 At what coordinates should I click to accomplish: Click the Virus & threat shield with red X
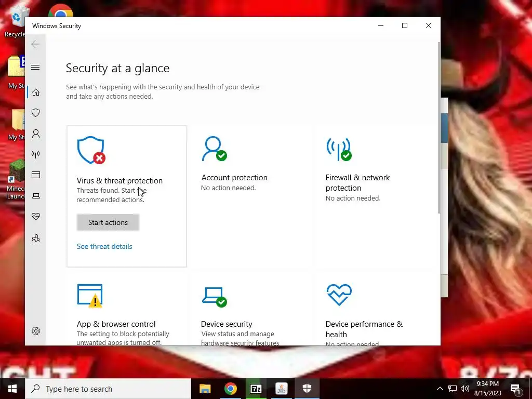click(x=91, y=150)
